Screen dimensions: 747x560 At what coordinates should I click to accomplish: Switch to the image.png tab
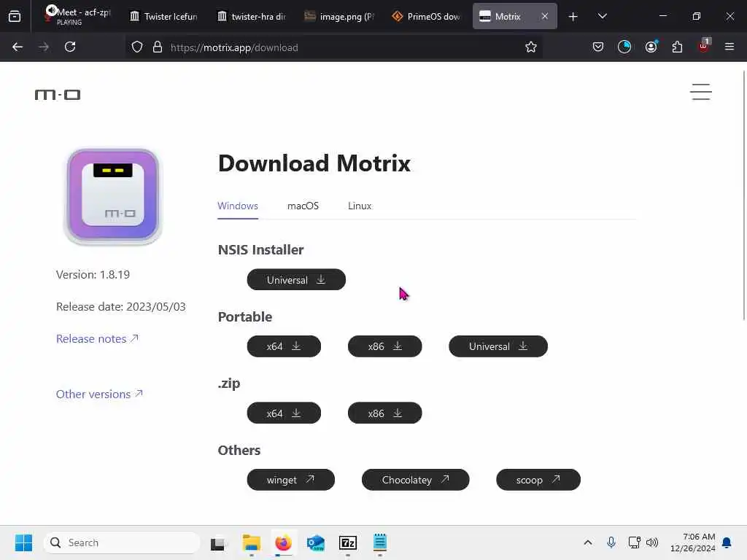[x=339, y=16]
